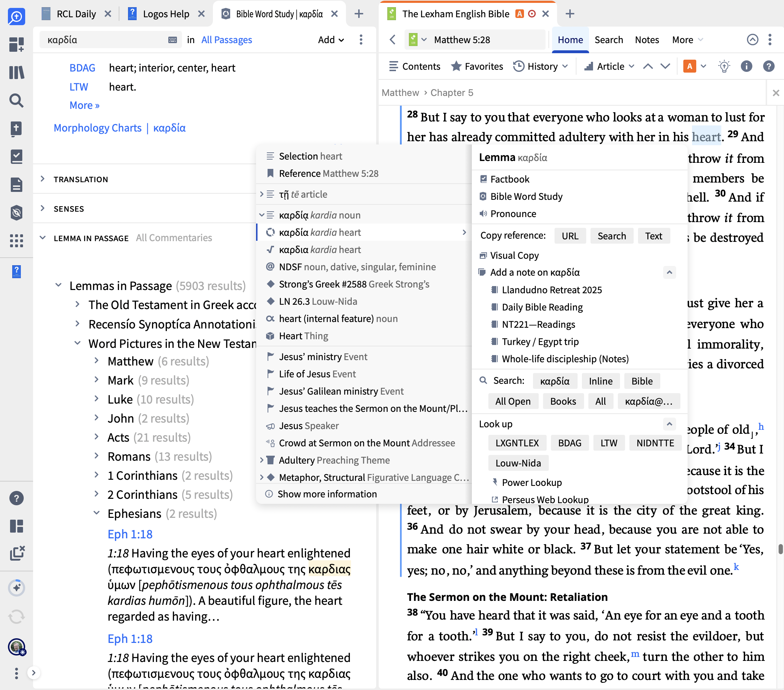
Task: Collapse Ephesians (2 results)
Action: 96,513
